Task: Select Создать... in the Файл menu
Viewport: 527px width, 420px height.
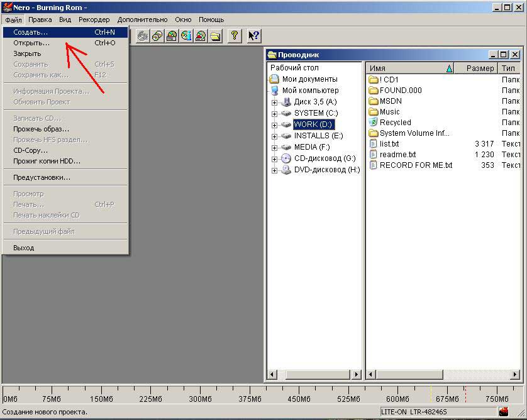Action: 30,32
